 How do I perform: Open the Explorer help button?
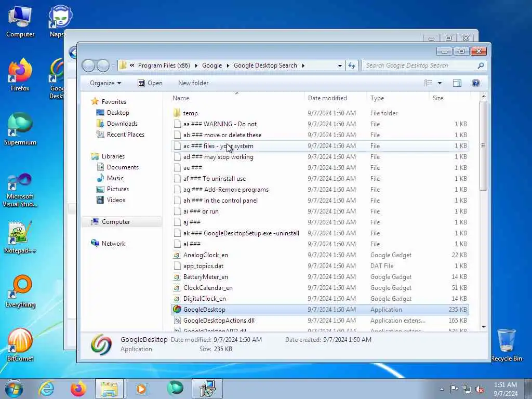point(476,83)
